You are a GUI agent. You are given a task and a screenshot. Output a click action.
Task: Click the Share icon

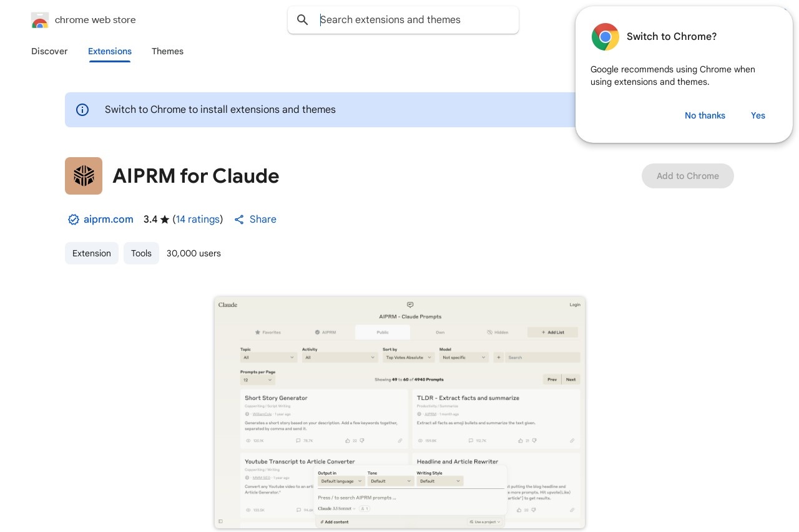(x=239, y=220)
